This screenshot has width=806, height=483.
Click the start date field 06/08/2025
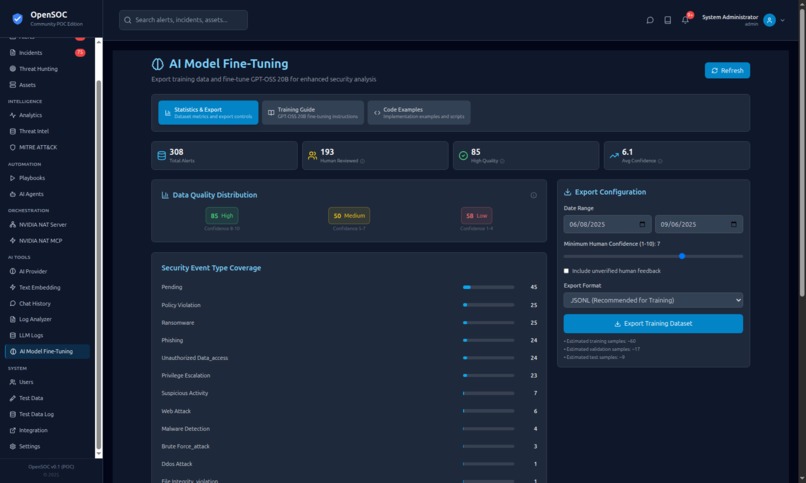(x=607, y=224)
